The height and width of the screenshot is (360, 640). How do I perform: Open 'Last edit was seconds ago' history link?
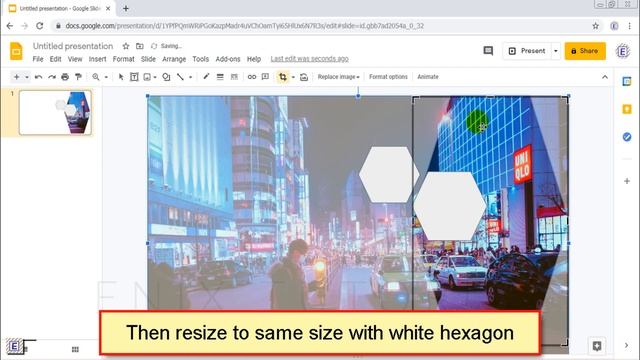click(309, 59)
